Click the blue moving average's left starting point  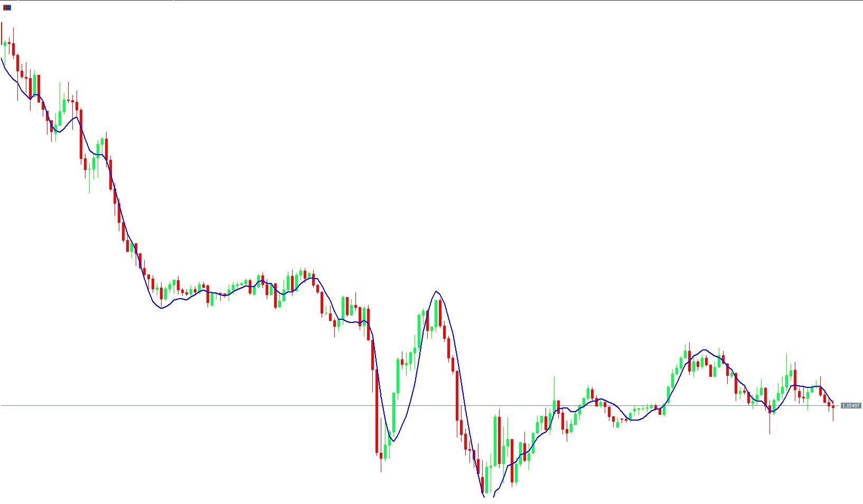tap(2, 59)
